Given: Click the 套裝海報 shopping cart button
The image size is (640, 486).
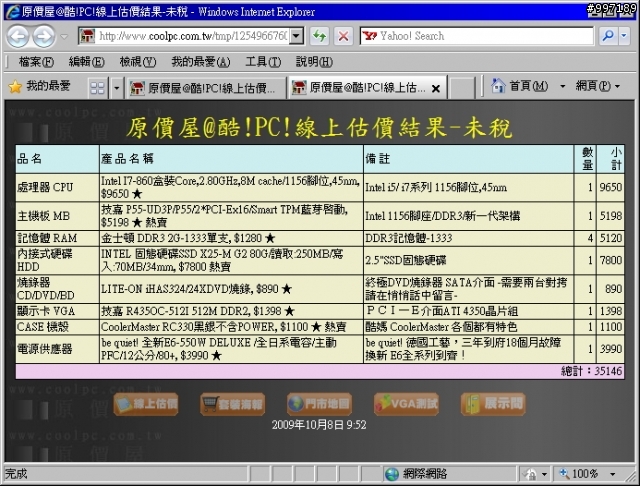Looking at the screenshot, I should point(233,404).
